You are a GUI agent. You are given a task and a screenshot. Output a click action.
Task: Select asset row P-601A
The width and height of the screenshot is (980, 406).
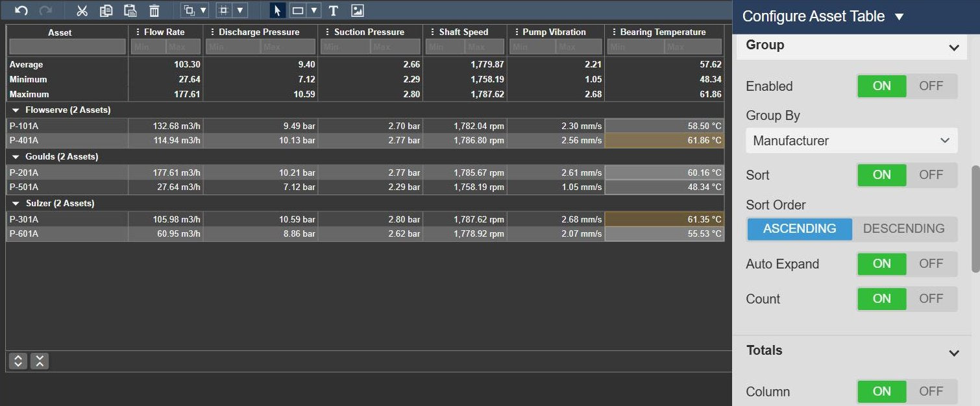point(365,233)
